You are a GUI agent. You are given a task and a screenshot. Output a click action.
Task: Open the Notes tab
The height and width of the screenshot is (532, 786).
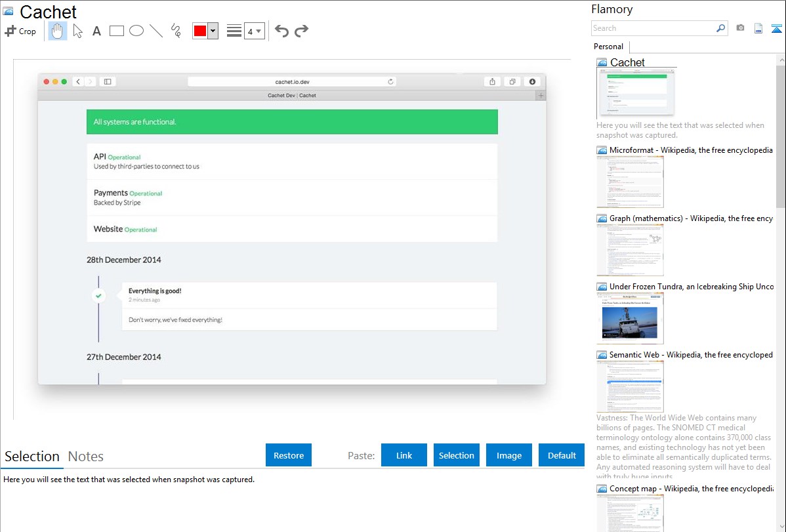(x=86, y=457)
